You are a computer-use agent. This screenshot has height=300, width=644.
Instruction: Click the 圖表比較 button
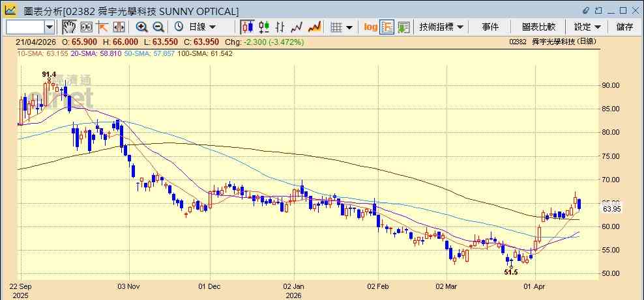click(x=538, y=27)
